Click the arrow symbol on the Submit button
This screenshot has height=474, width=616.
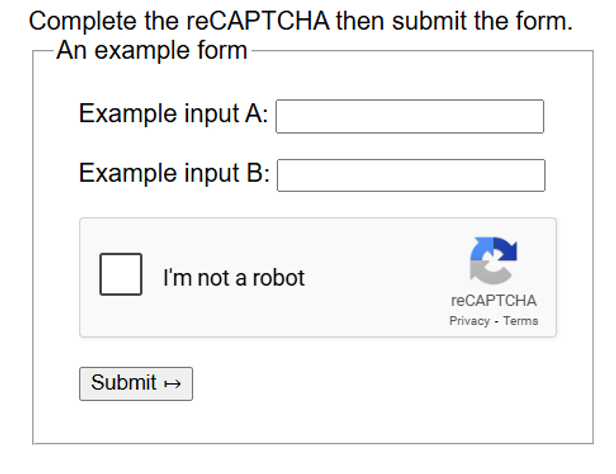171,383
